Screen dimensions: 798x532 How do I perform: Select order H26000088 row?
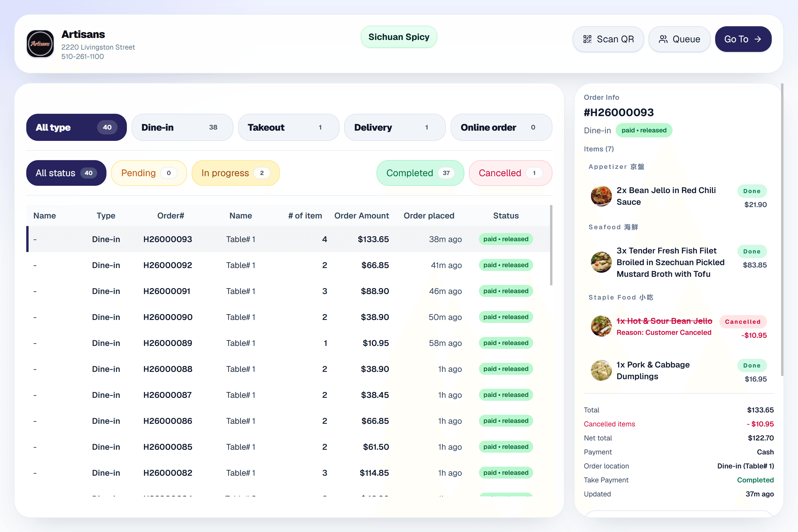tap(288, 369)
